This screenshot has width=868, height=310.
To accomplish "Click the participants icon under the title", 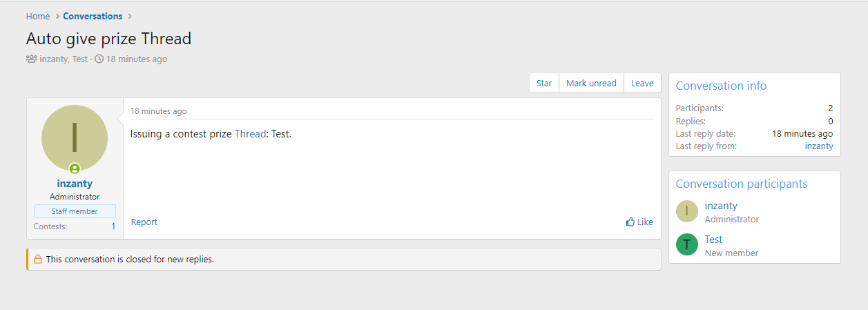I will (31, 59).
